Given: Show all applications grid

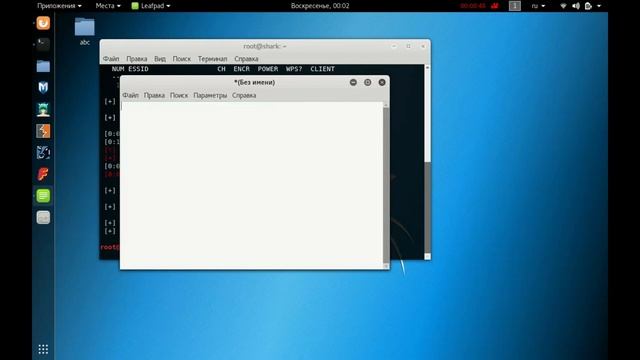Looking at the screenshot, I should point(43,349).
